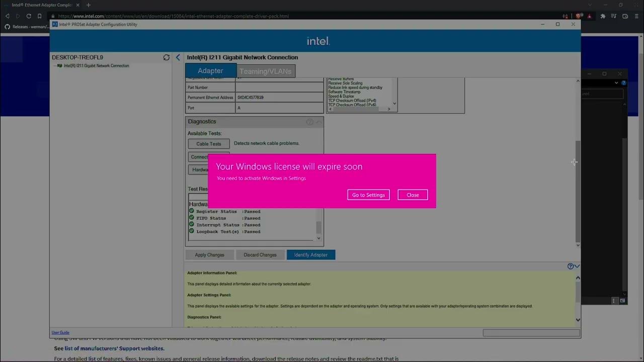Click the settings list down scroll arrow
Screen dimensions: 644x362
[x=394, y=104]
